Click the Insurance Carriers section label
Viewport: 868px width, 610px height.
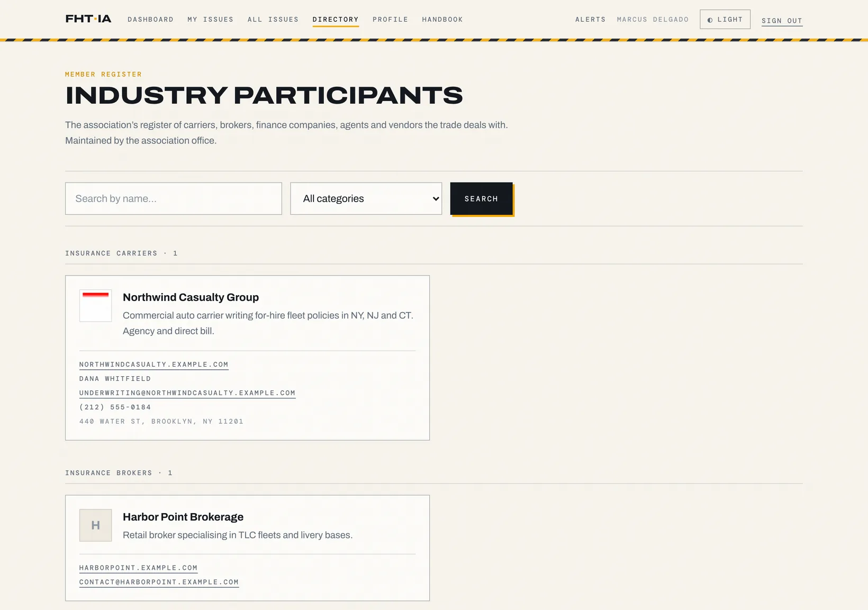[121, 253]
